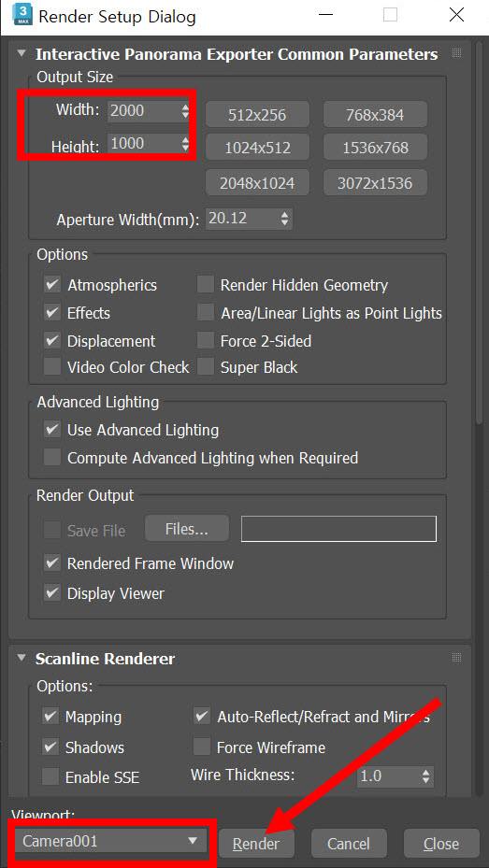Click the render output file path field
Image resolution: width=489 pixels, height=868 pixels.
pyautogui.click(x=338, y=529)
